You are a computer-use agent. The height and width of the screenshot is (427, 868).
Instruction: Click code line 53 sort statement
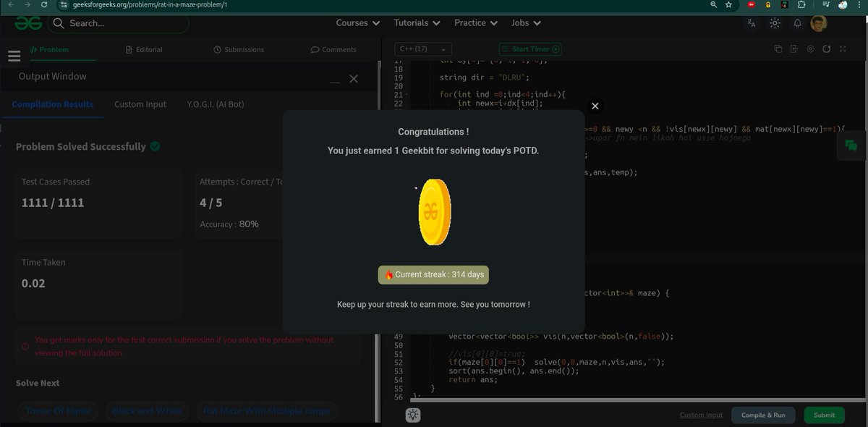(514, 371)
